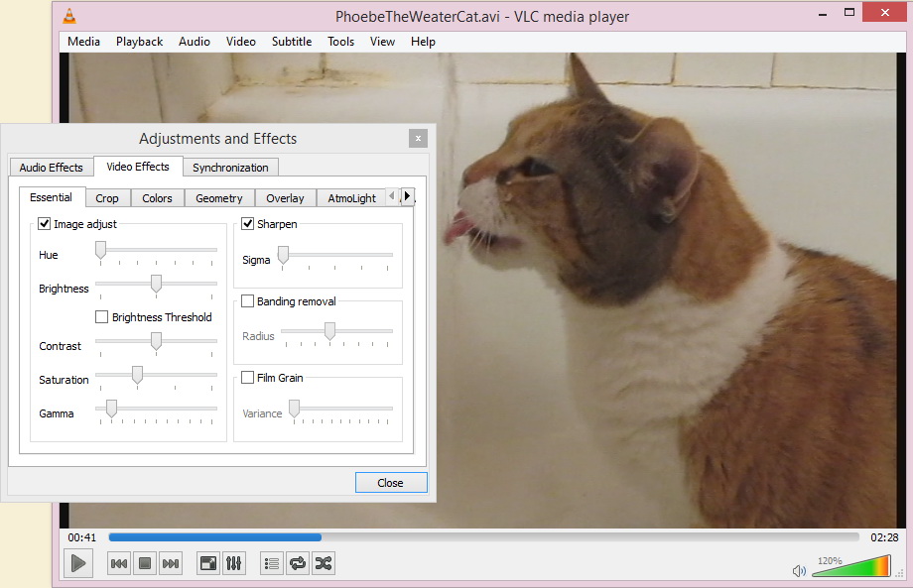The height and width of the screenshot is (588, 913).
Task: Show the playlist icon
Action: pyautogui.click(x=271, y=563)
